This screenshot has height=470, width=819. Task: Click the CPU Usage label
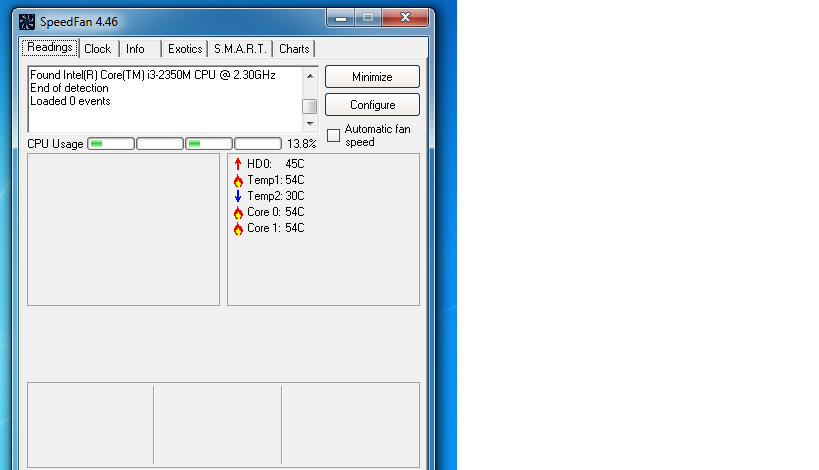coord(55,144)
